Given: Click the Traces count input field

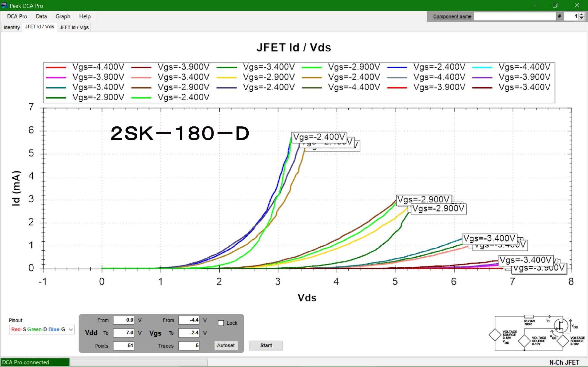Looking at the screenshot, I should click(189, 346).
